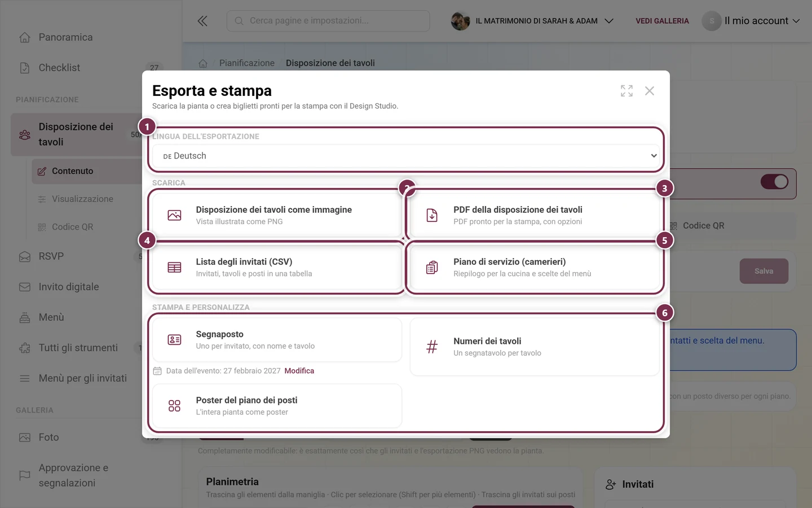
Task: Click the Checklist document icon in sidebar
Action: [25, 68]
